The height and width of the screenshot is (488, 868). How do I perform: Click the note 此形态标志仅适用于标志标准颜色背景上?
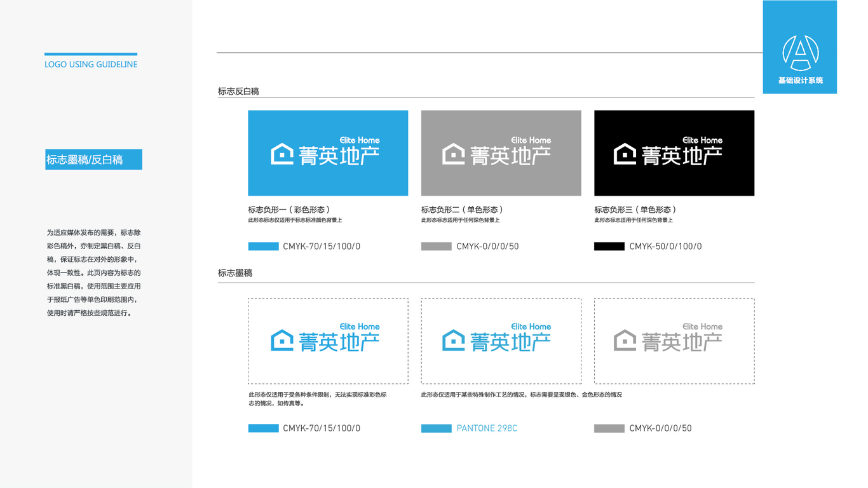[295, 220]
